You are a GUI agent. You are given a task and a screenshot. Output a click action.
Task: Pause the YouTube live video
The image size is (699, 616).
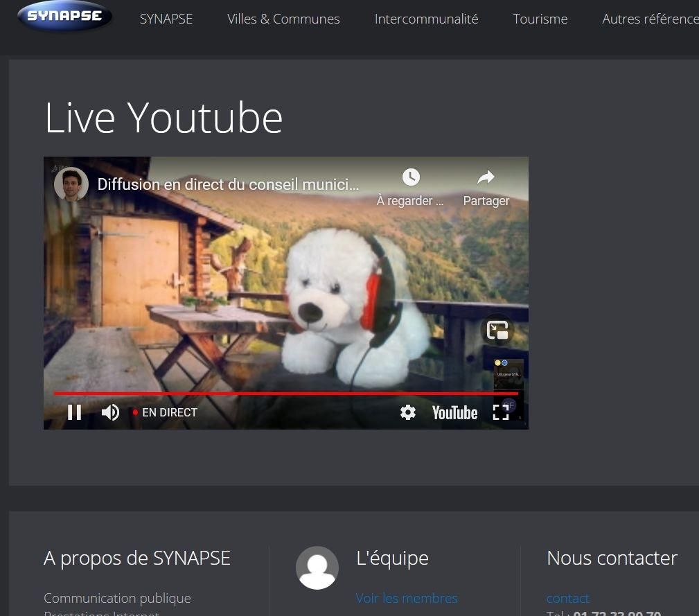75,412
